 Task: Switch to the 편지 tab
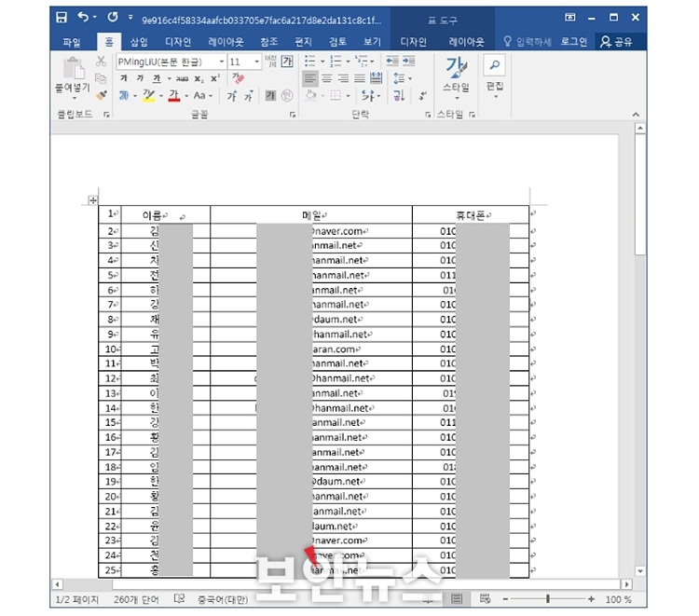pyautogui.click(x=303, y=42)
